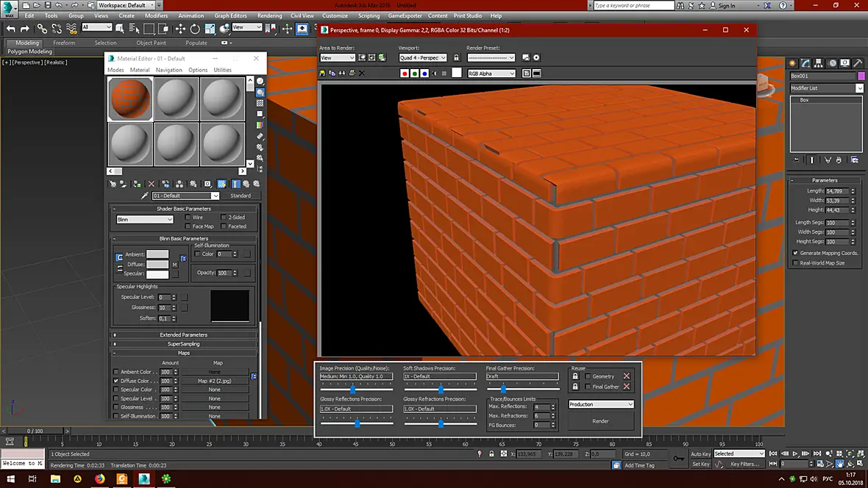
Task: Open the Modifier List dropdown
Action: point(826,88)
